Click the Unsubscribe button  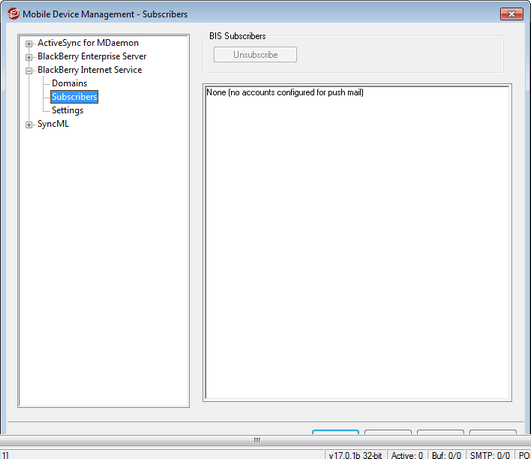(x=255, y=55)
